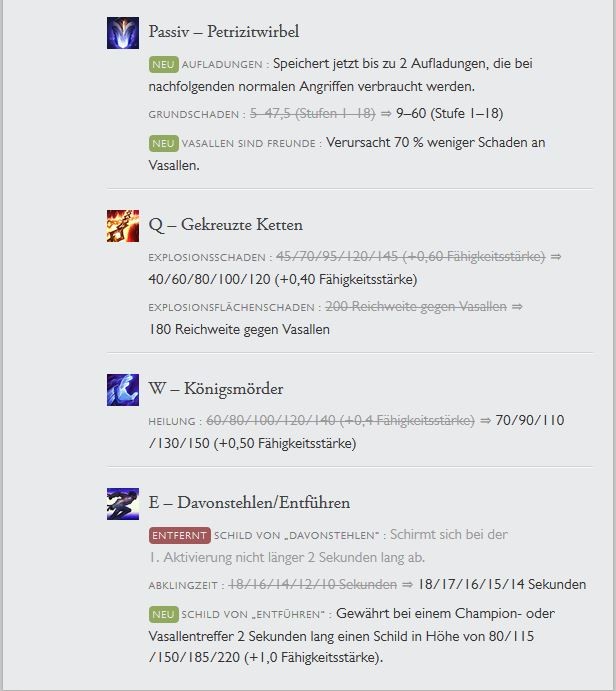Click the Grundschaden label
Image resolution: width=616 pixels, height=691 pixels.
194,115
